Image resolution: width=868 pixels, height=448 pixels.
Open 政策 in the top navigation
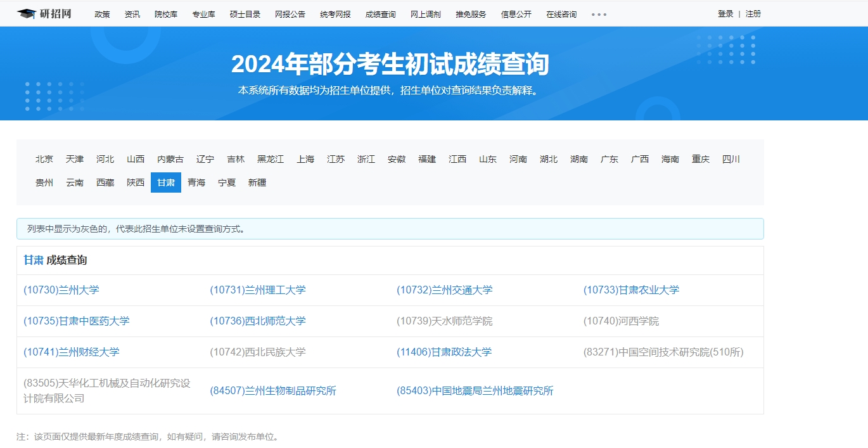[x=102, y=14]
